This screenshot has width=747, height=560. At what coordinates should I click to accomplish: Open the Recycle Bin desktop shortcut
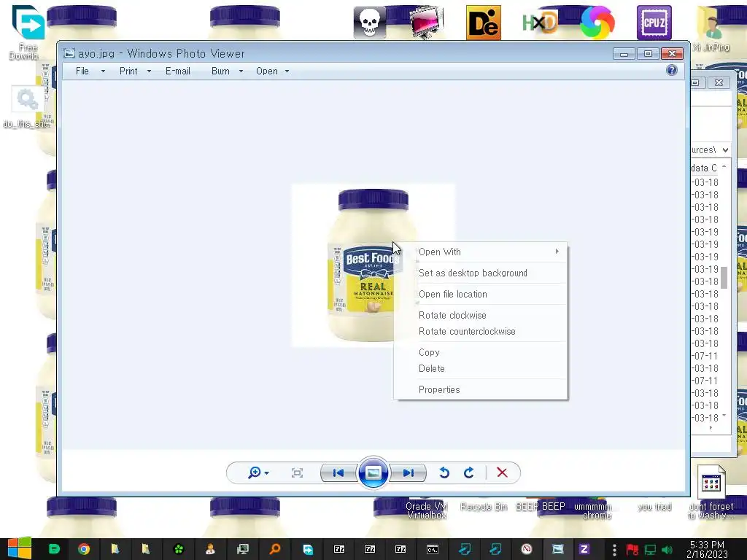click(x=483, y=506)
